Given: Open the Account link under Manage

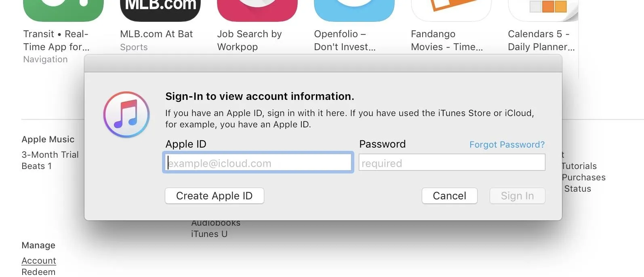Looking at the screenshot, I should tap(39, 261).
